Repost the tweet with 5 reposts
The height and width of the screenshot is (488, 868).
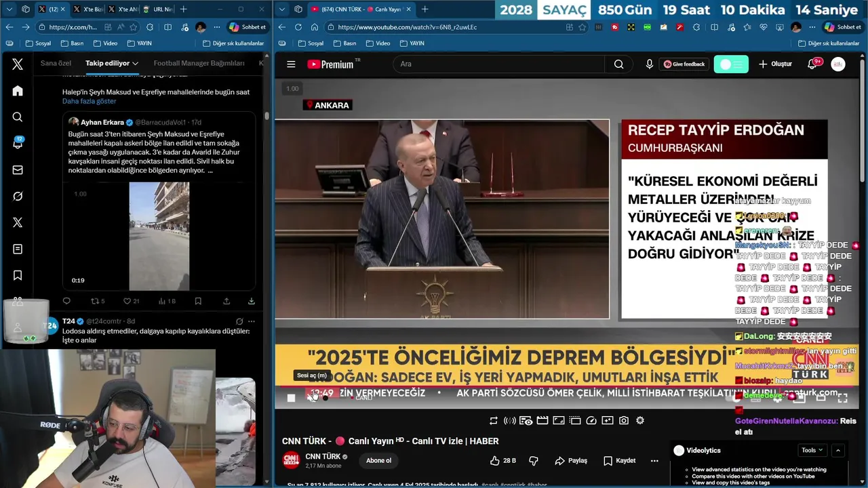(98, 301)
